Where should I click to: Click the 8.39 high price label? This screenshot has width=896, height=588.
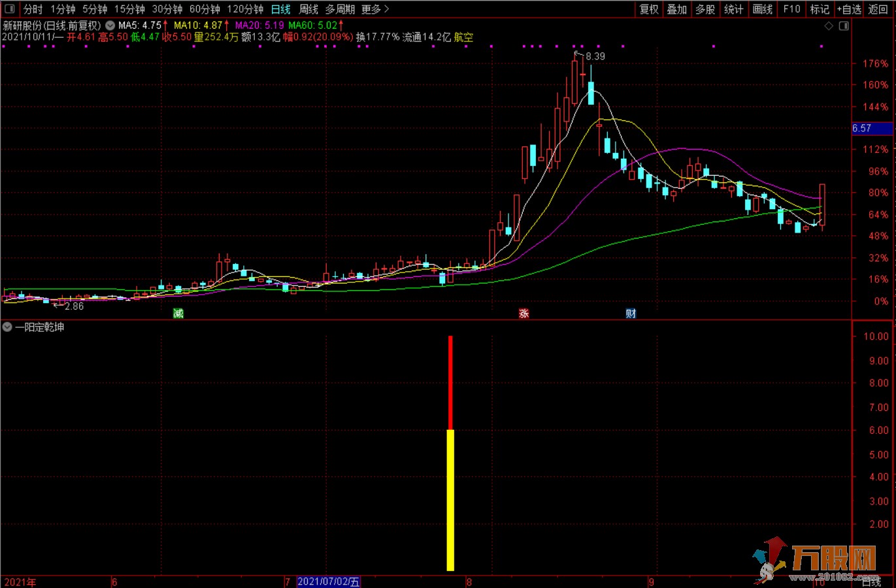pos(595,56)
